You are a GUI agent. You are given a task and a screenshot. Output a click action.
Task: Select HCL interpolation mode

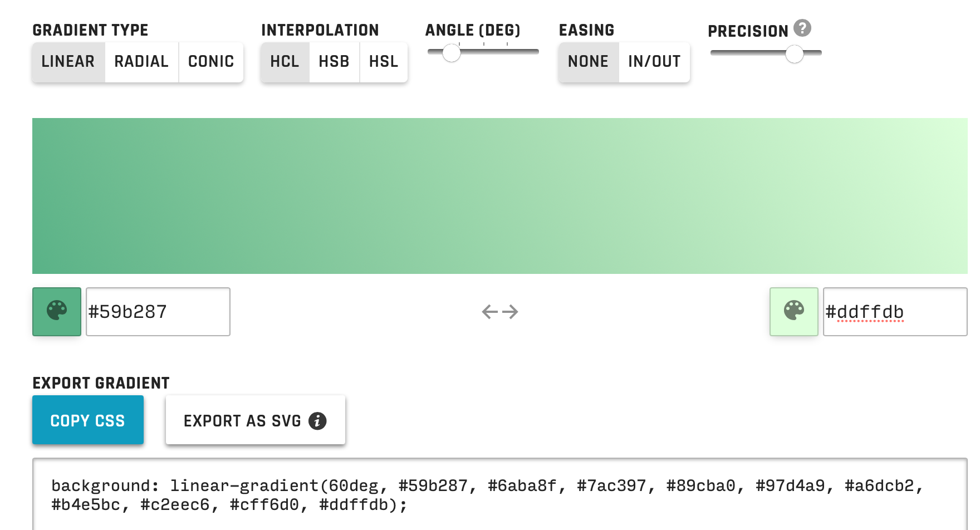coord(285,62)
